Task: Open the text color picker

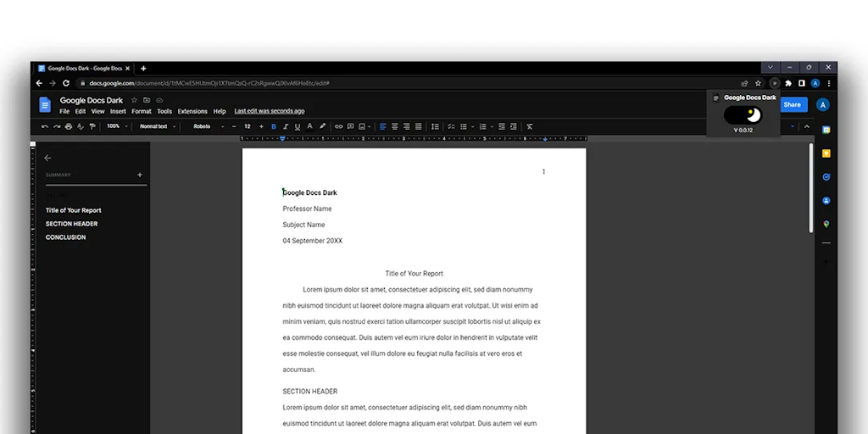Action: [x=309, y=126]
